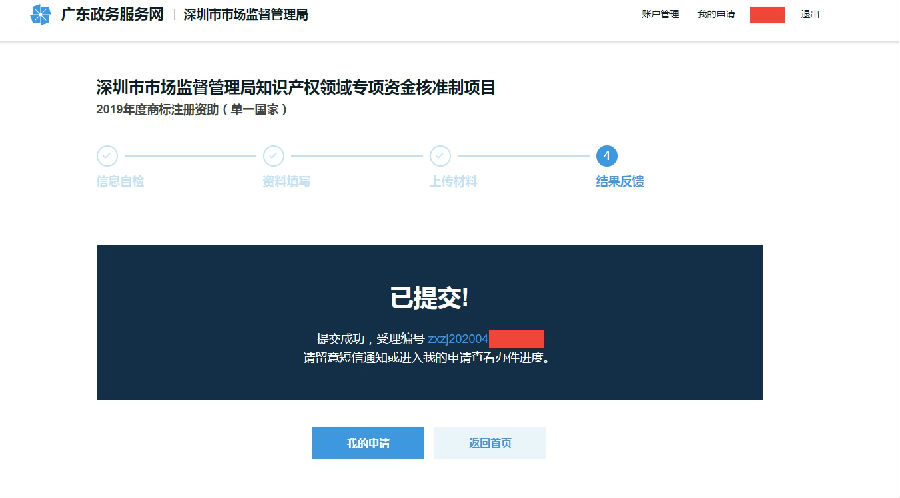Select the 资料填写 step label
900x498 pixels.
[x=286, y=182]
